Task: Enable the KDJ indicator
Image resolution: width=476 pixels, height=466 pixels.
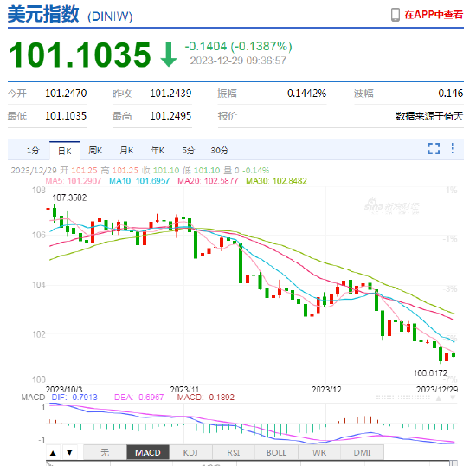Action: coord(190,453)
